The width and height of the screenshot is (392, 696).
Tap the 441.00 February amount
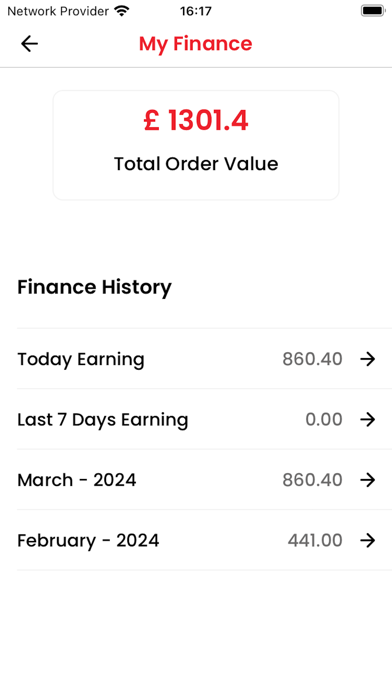pyautogui.click(x=315, y=540)
